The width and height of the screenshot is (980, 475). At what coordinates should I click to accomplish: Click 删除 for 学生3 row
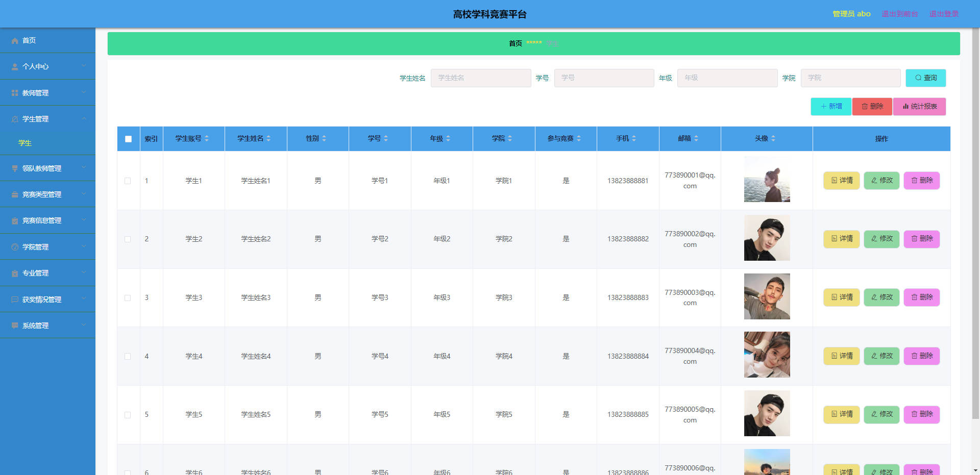pos(922,297)
